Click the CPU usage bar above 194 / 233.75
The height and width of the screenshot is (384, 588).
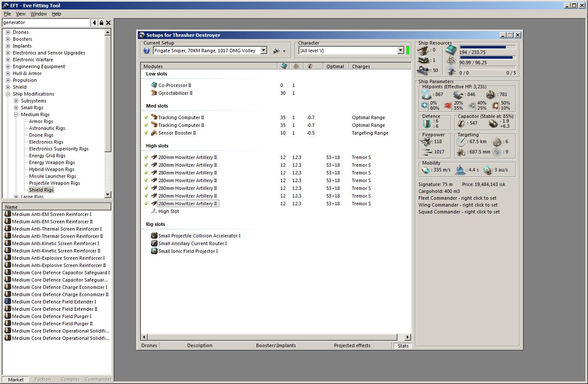pyautogui.click(x=487, y=47)
